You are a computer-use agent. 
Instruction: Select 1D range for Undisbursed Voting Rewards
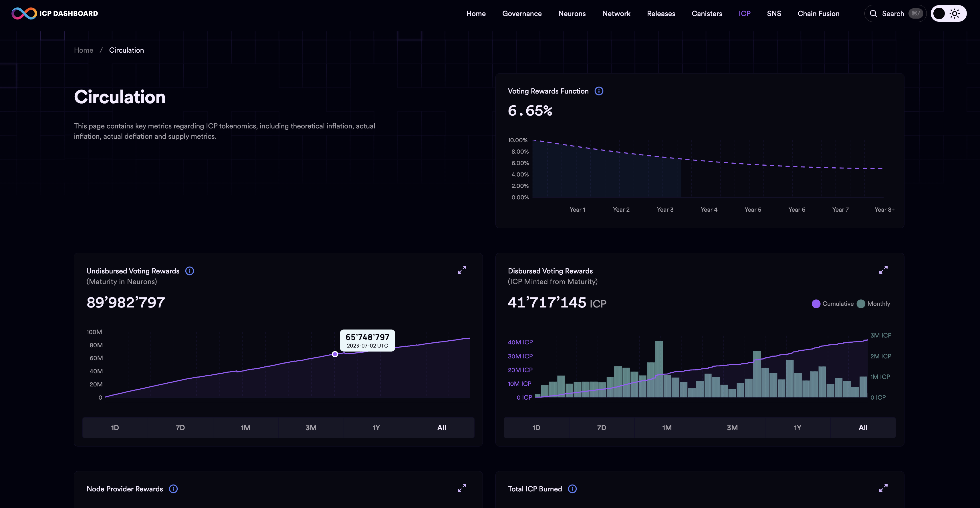115,428
